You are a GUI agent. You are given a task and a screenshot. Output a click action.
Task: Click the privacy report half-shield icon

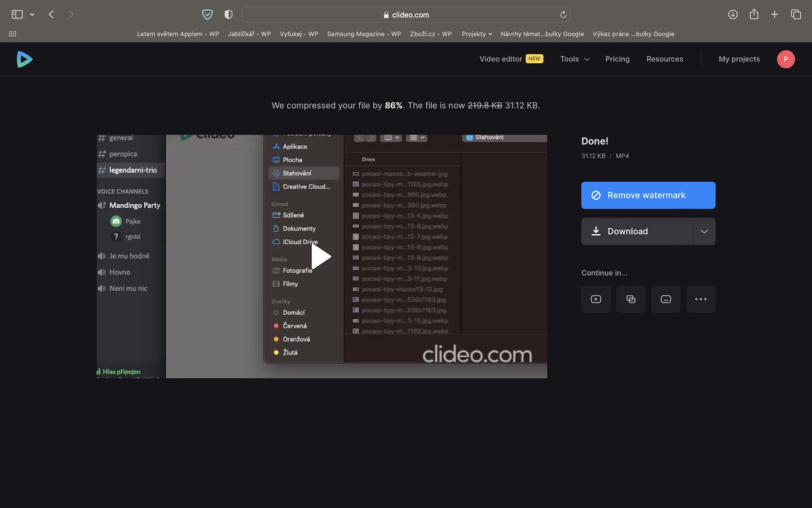tap(228, 15)
